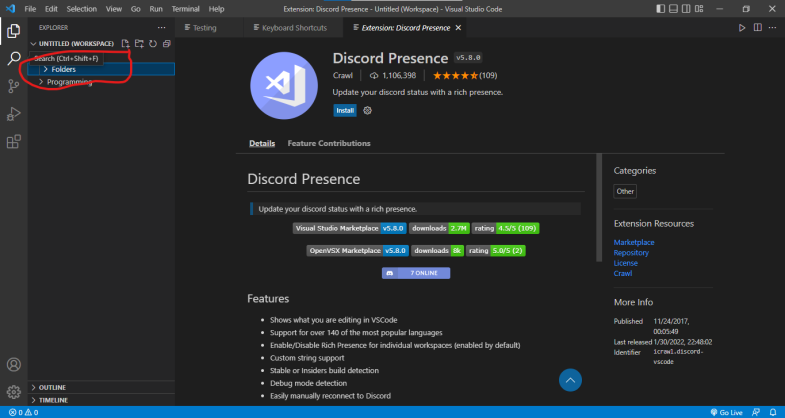
Task: Open the Run and Debug view
Action: [14, 114]
